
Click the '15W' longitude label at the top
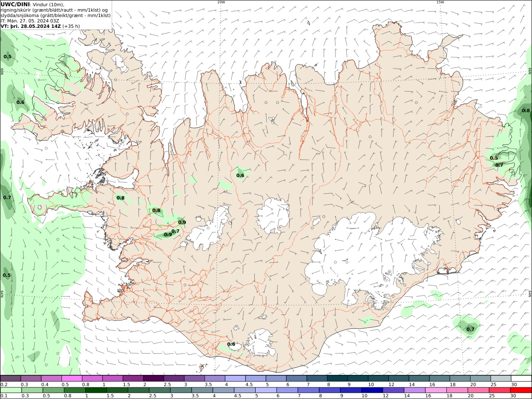coord(440,2)
